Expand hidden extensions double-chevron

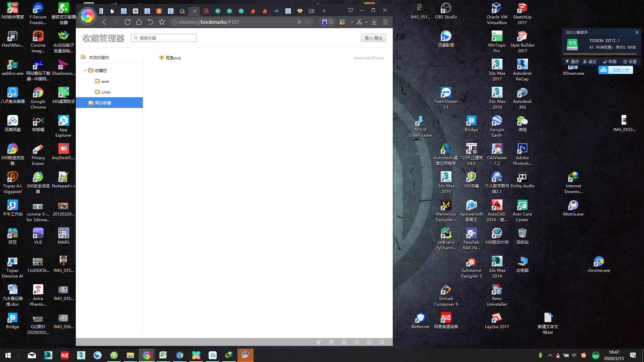click(x=352, y=22)
